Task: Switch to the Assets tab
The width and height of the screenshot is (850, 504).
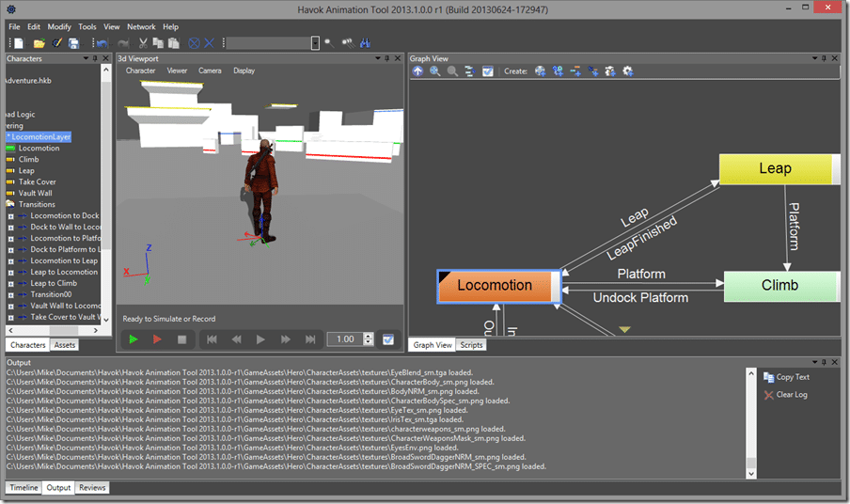Action: [x=65, y=345]
